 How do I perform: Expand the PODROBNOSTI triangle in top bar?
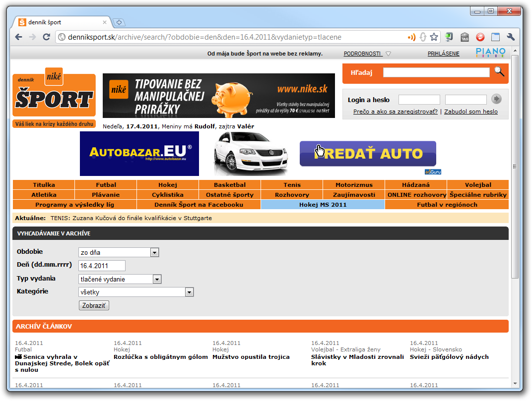(388, 54)
